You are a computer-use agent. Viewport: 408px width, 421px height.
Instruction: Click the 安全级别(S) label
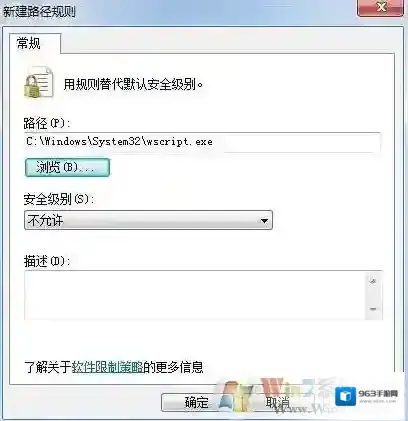pos(59,199)
